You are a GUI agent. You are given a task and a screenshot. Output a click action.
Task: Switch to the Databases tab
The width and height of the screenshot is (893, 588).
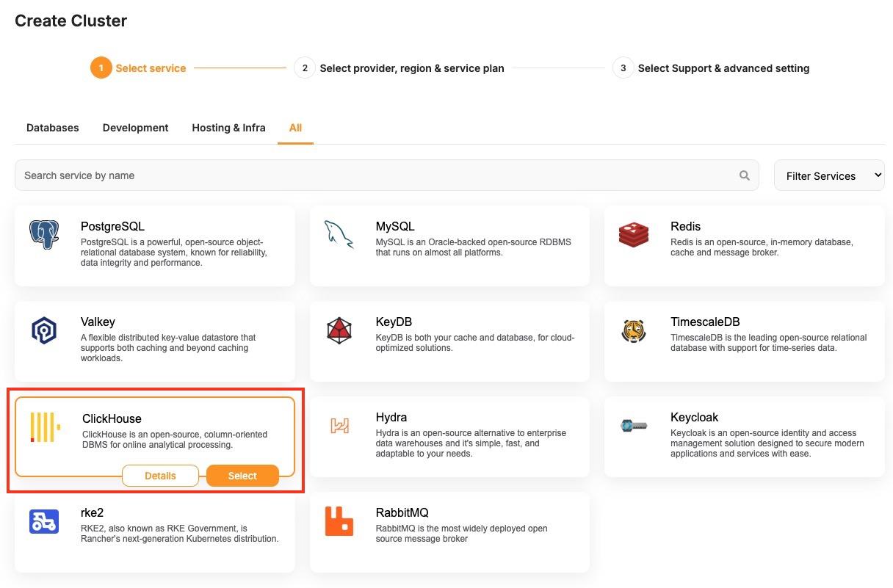pos(52,127)
